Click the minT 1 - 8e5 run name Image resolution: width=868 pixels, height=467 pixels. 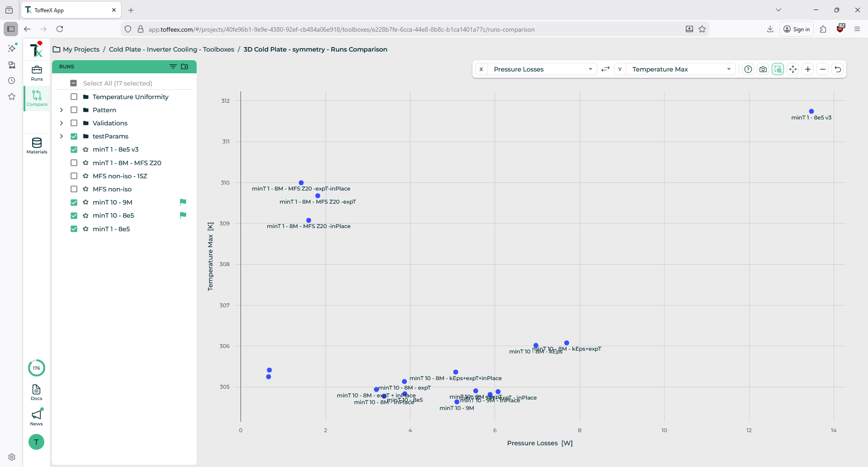(x=111, y=229)
